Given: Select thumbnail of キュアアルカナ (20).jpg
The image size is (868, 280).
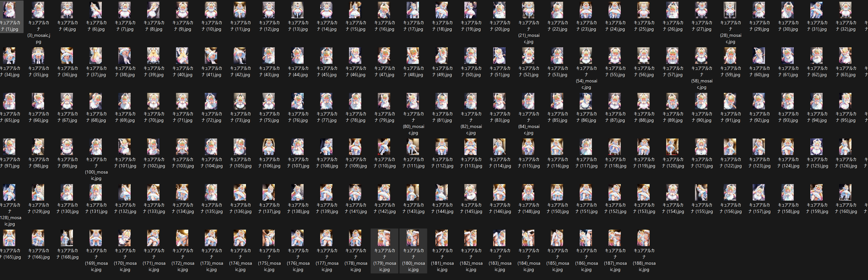Looking at the screenshot, I should click(x=500, y=10).
